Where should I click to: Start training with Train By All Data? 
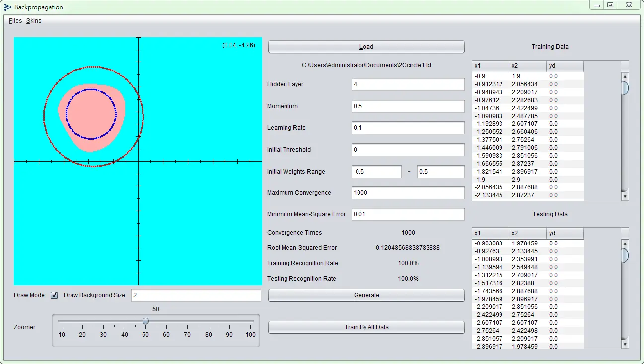[x=366, y=327]
